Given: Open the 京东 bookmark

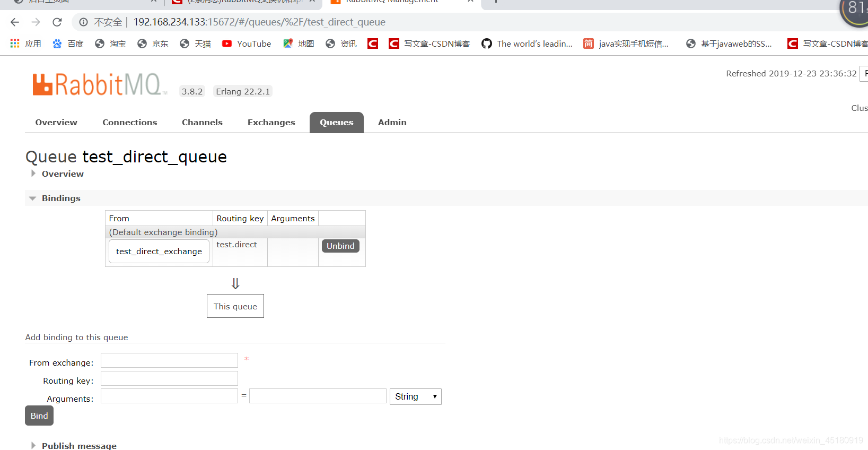Looking at the screenshot, I should click(x=153, y=44).
